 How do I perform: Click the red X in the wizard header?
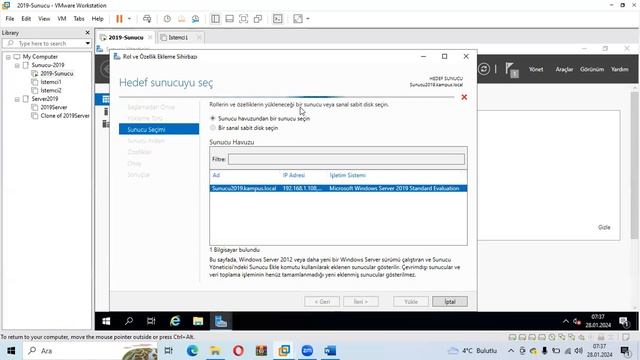(x=464, y=97)
